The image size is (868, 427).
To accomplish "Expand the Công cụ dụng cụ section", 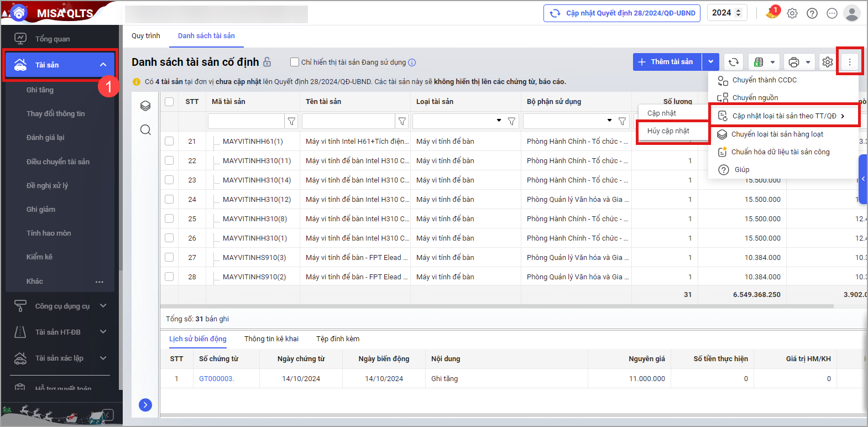I will click(103, 306).
